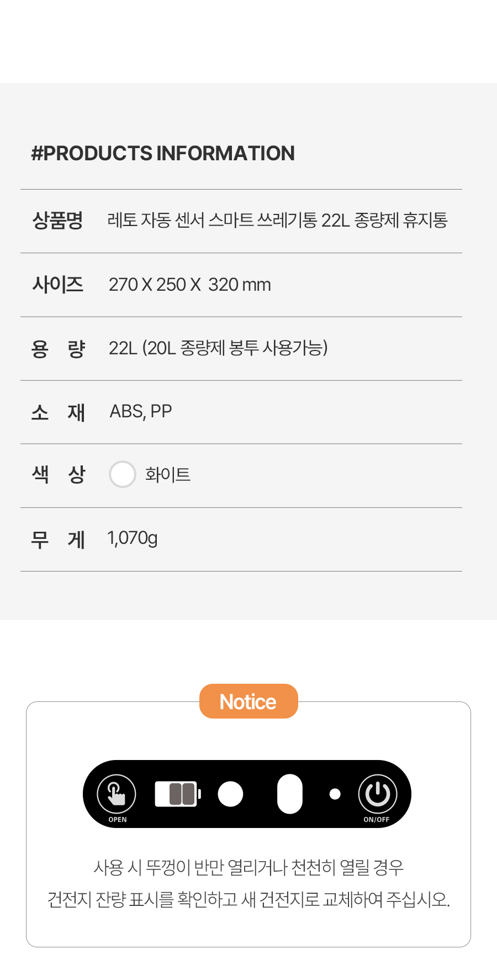Click the 색상 row label
This screenshot has height=980, width=497.
click(58, 475)
